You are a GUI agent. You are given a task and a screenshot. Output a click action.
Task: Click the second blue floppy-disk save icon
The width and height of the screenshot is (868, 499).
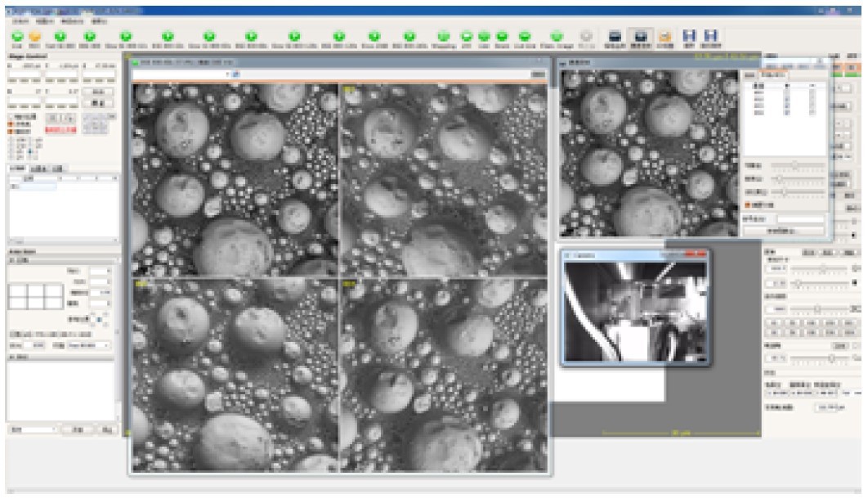click(710, 37)
